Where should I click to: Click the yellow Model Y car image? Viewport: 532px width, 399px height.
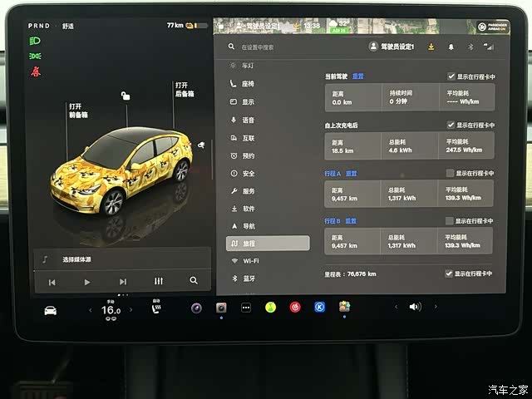[121, 171]
